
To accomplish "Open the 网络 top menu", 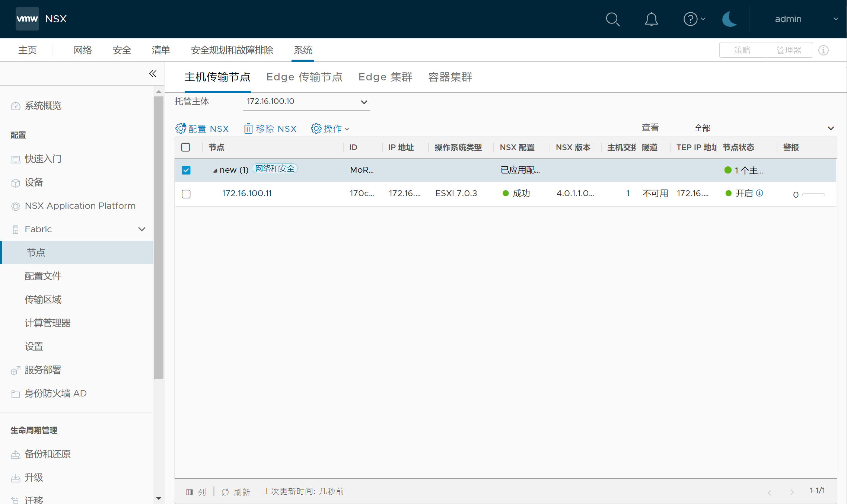I will [x=83, y=50].
